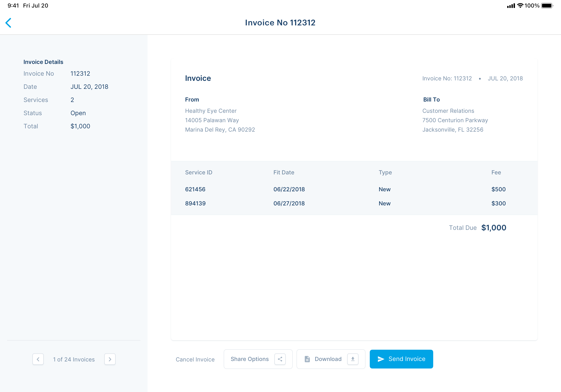561x392 pixels.
Task: Click 7500 Centurion Parkway address
Action: click(455, 120)
